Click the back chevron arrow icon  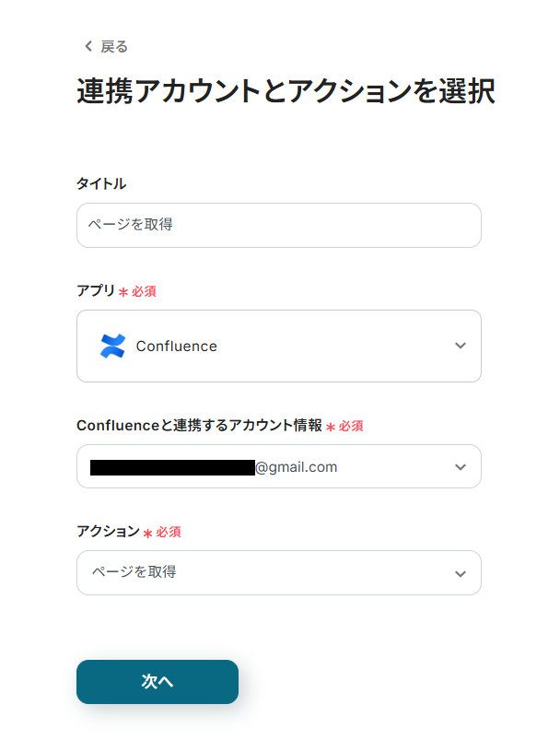pos(87,46)
